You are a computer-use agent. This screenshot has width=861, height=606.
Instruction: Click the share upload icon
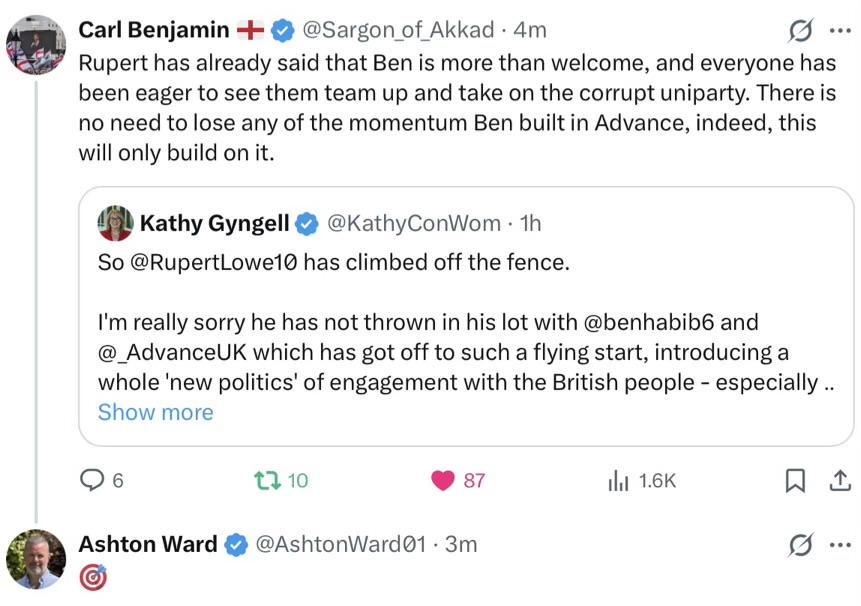coord(837,481)
